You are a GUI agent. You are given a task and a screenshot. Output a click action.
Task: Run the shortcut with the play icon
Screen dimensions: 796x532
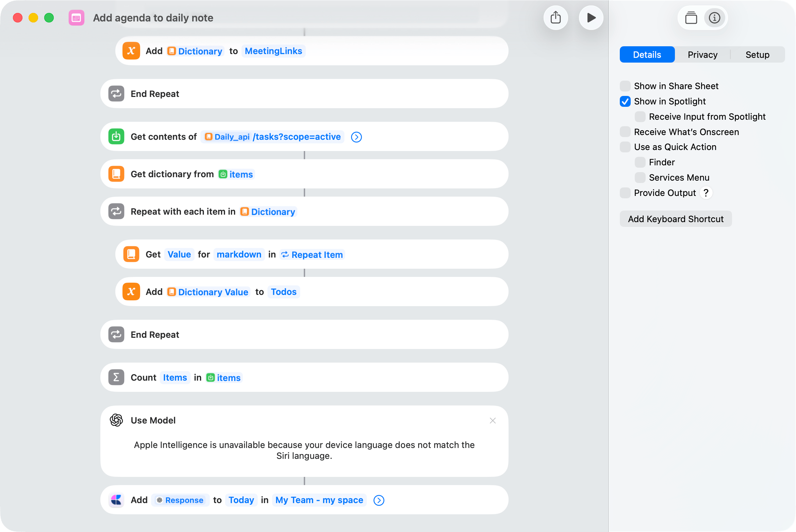pyautogui.click(x=591, y=17)
